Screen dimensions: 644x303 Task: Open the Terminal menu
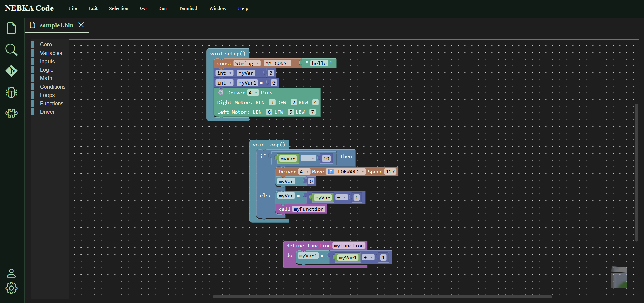click(188, 8)
